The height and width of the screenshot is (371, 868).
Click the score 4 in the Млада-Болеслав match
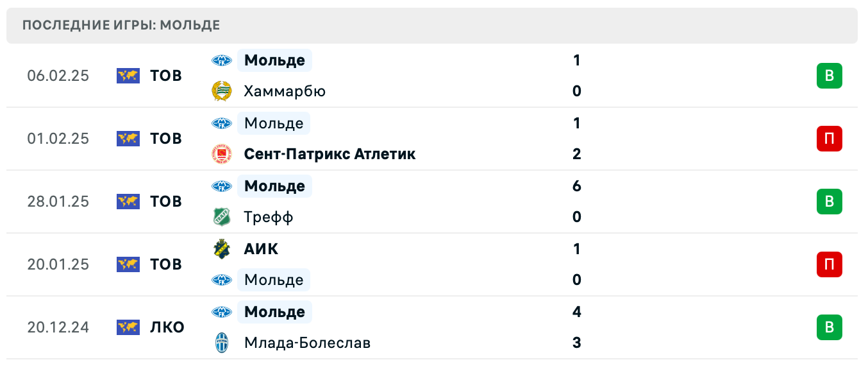point(576,312)
